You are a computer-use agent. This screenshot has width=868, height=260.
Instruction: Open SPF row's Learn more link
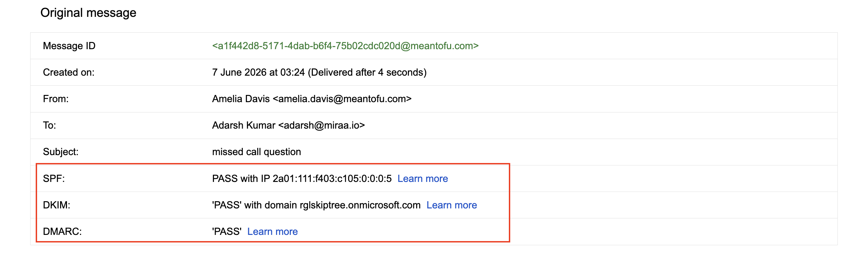(x=423, y=178)
